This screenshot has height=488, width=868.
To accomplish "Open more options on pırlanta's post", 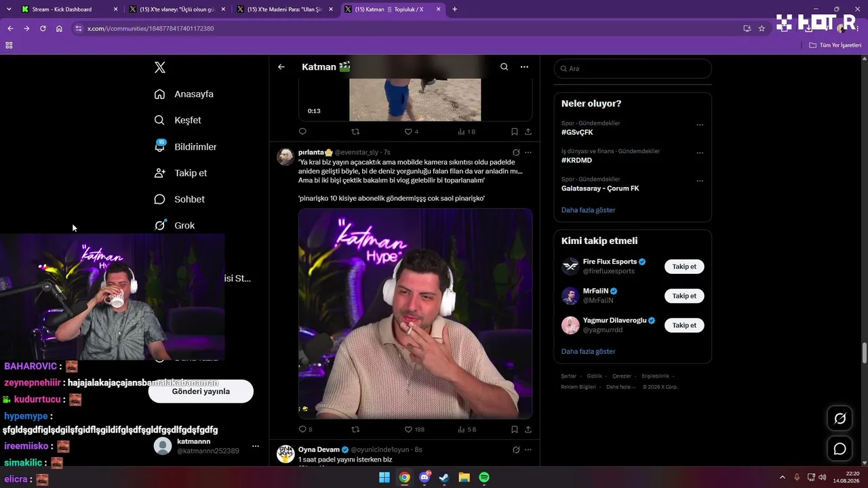I will coord(528,152).
